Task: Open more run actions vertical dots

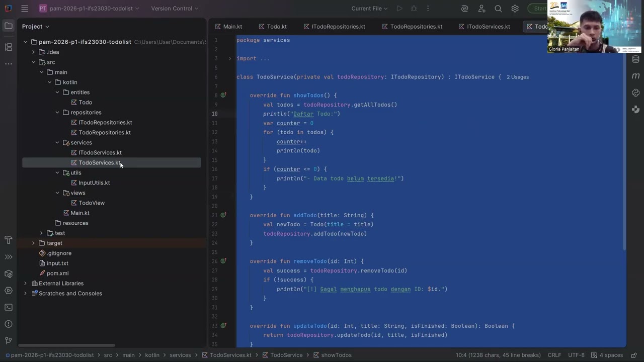Action: [428, 9]
